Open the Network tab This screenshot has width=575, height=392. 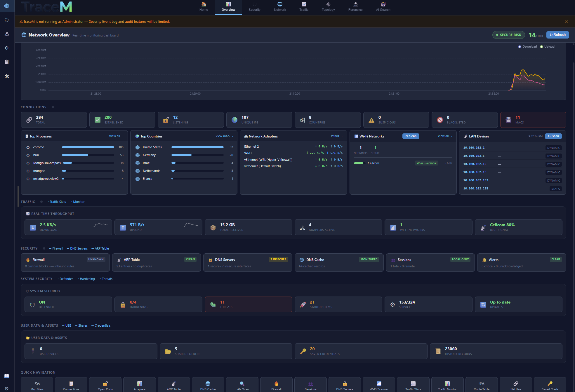[x=280, y=7]
